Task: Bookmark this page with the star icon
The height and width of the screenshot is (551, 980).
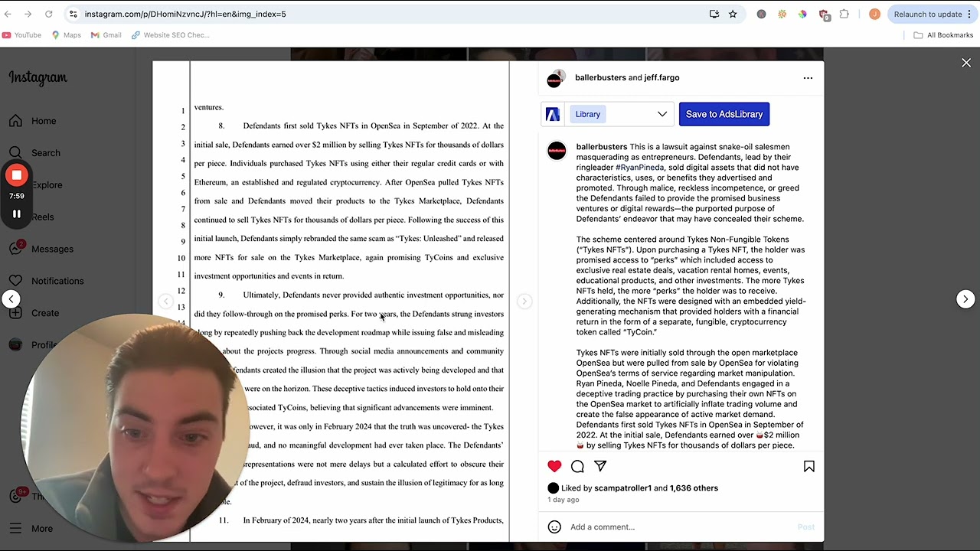Action: pos(733,14)
